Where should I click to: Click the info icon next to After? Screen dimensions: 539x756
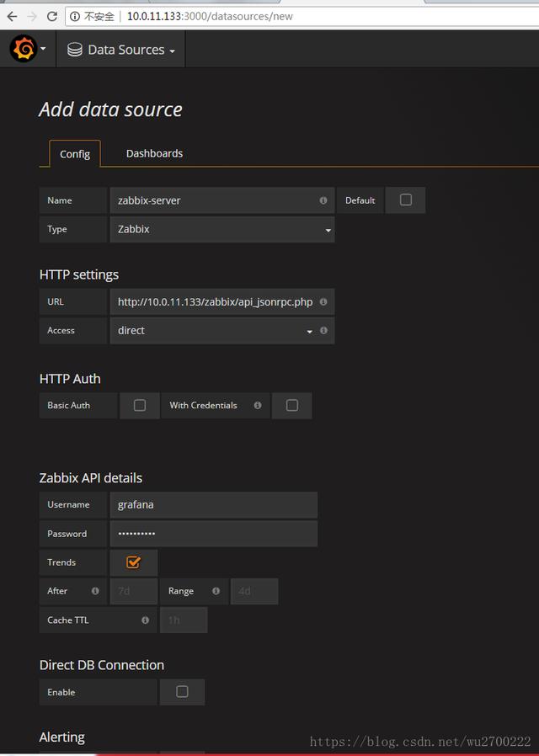pos(95,591)
